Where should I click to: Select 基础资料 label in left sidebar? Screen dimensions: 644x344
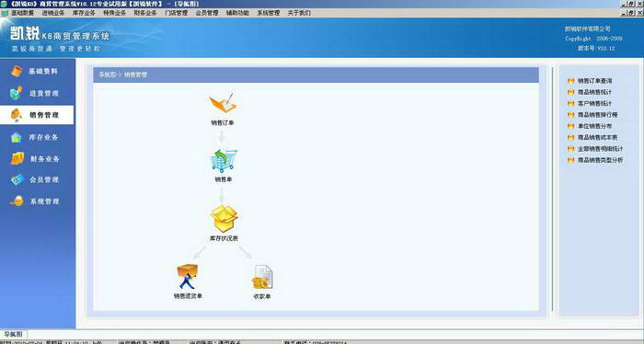43,71
